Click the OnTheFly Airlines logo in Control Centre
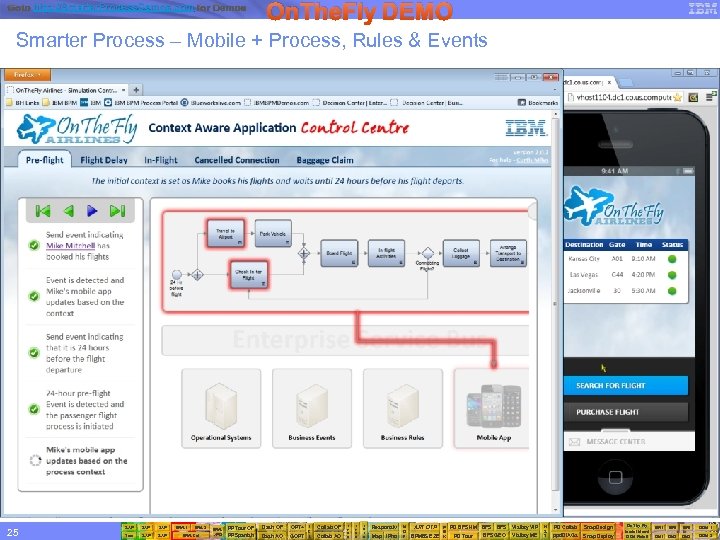Viewport: 720px width, 540px height. [x=77, y=129]
